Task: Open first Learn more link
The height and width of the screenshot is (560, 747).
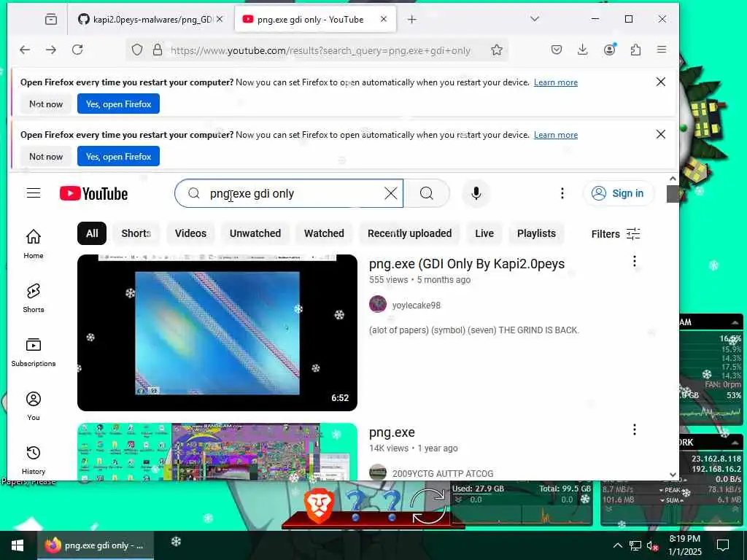Action: tap(555, 82)
